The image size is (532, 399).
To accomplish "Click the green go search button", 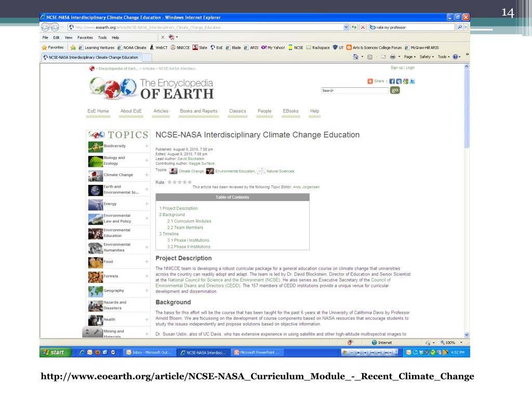I will tap(395, 90).
